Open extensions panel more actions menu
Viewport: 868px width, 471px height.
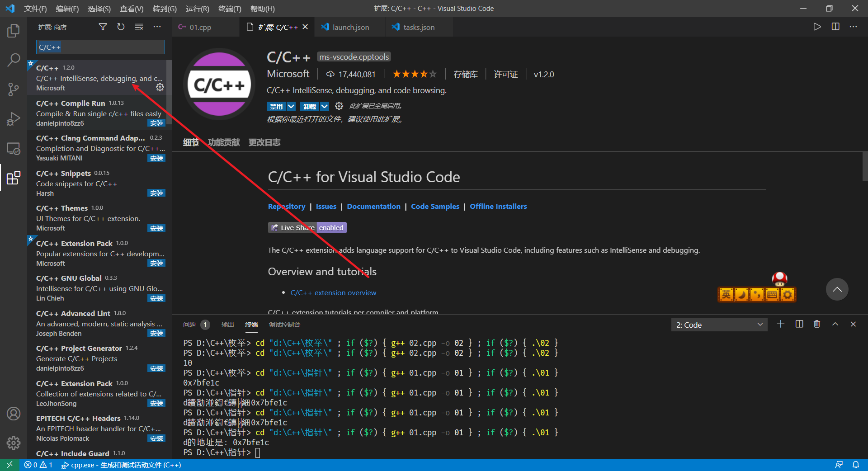click(x=157, y=27)
